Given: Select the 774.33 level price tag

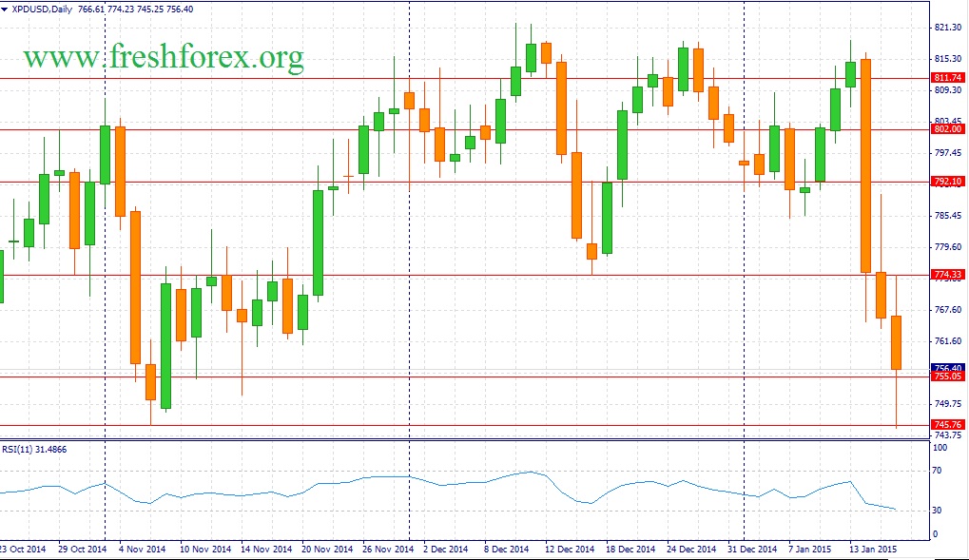Looking at the screenshot, I should [x=948, y=275].
